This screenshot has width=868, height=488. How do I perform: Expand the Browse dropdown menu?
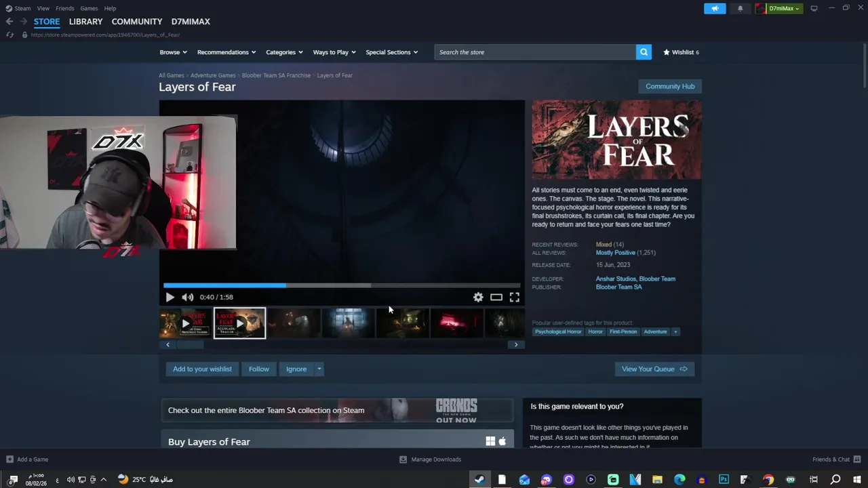173,52
